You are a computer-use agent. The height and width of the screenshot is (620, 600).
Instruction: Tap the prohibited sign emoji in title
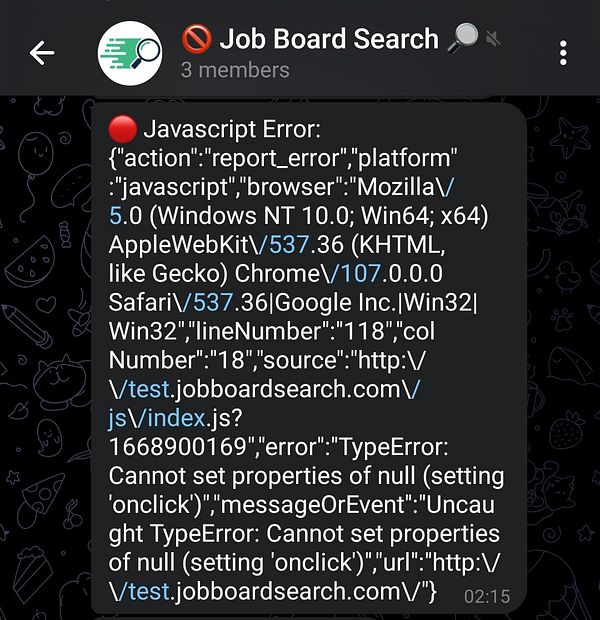pos(197,39)
